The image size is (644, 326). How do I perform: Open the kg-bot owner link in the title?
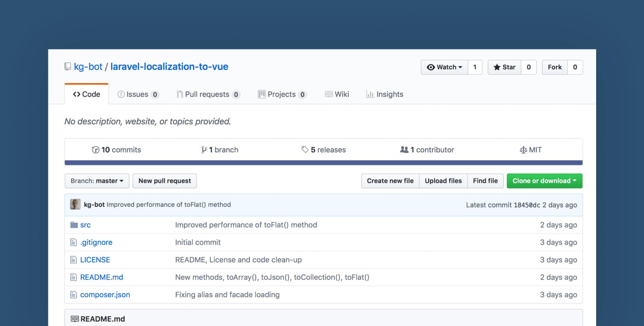coord(88,67)
